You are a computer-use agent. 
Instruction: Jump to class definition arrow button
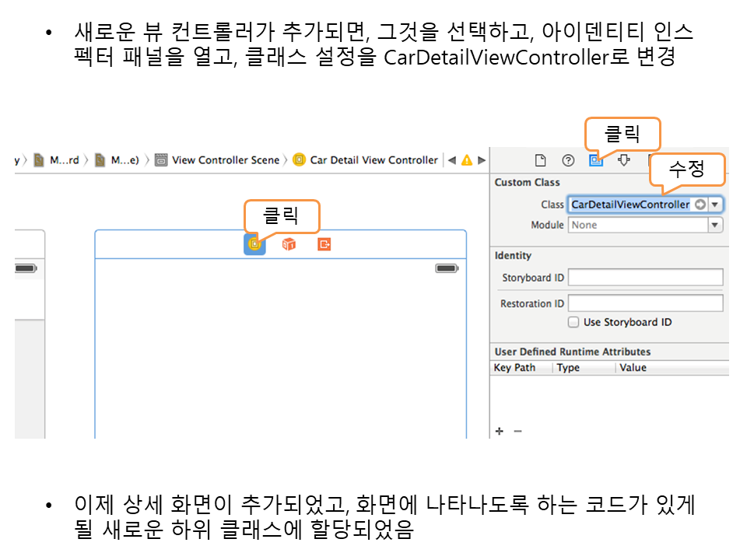(700, 205)
